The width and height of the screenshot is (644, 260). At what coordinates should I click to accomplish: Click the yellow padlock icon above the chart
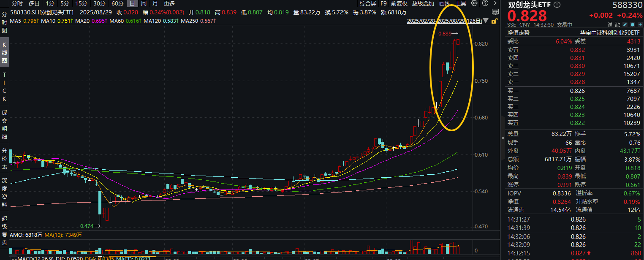tap(494, 21)
